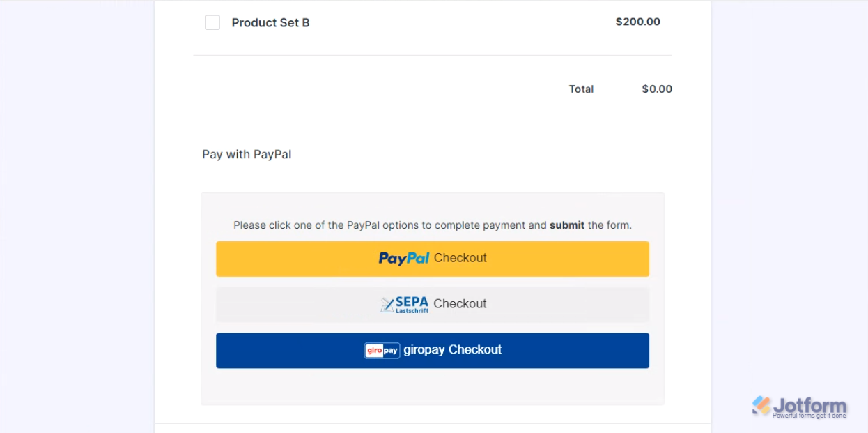The width and height of the screenshot is (868, 433).
Task: Check the Product Set B checkbox
Action: click(x=212, y=22)
